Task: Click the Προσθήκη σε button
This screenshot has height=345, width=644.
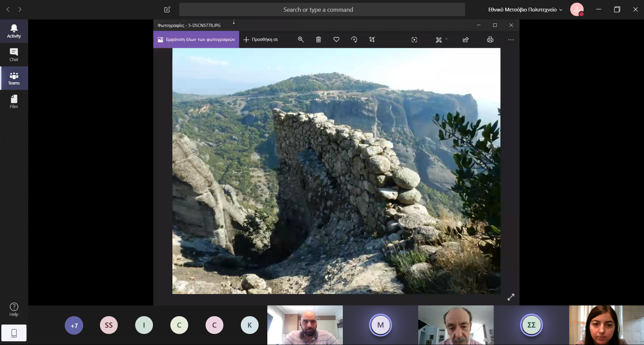Action: tap(261, 40)
